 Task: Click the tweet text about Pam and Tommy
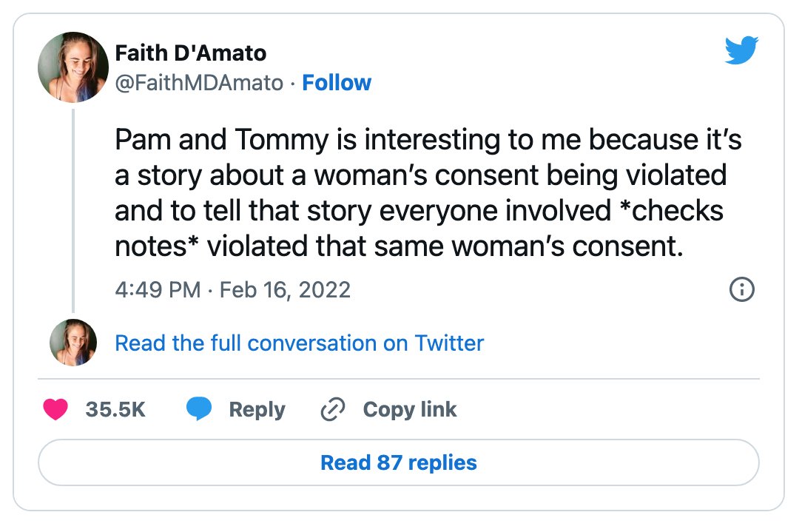pos(428,192)
